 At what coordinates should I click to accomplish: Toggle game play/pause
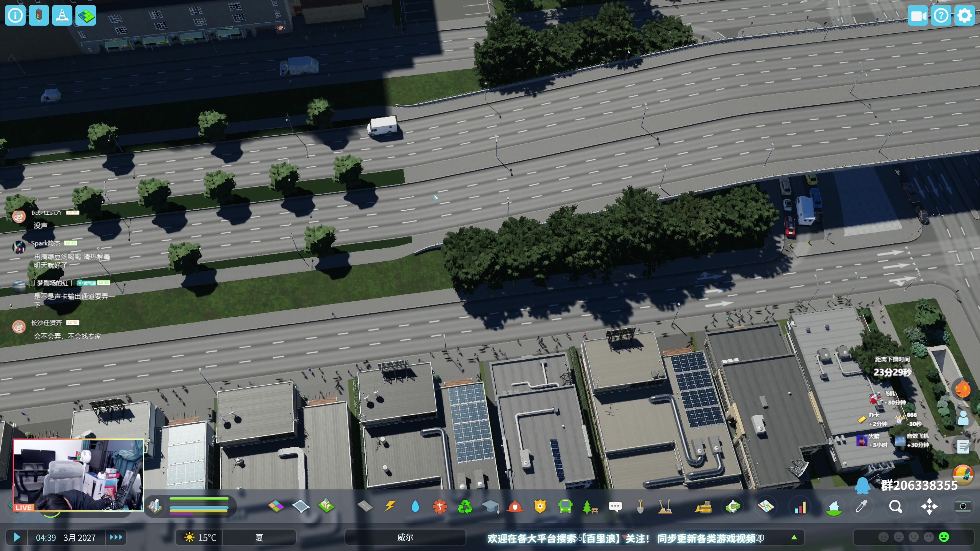(x=16, y=537)
